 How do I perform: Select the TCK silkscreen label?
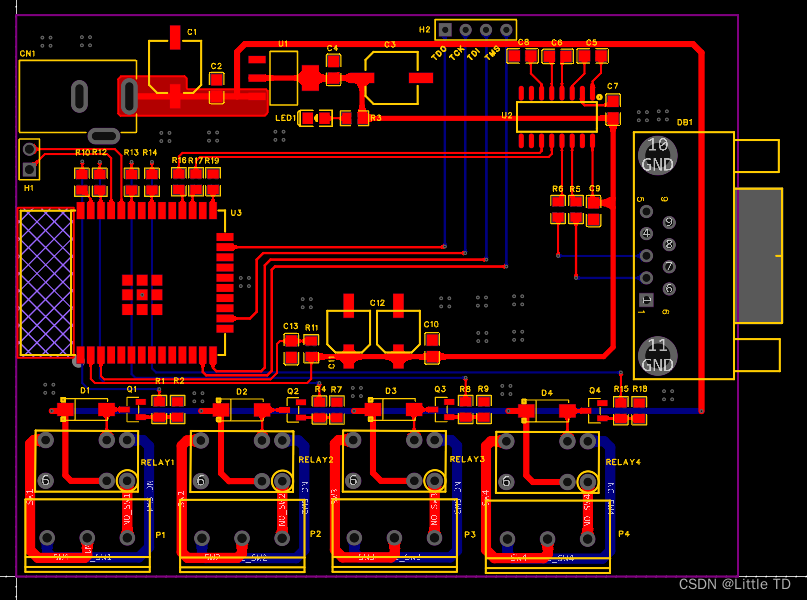click(x=456, y=53)
